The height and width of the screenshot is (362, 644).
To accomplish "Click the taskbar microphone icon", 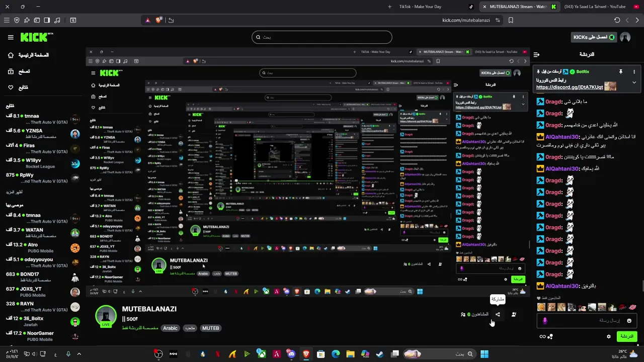I will tap(68, 354).
